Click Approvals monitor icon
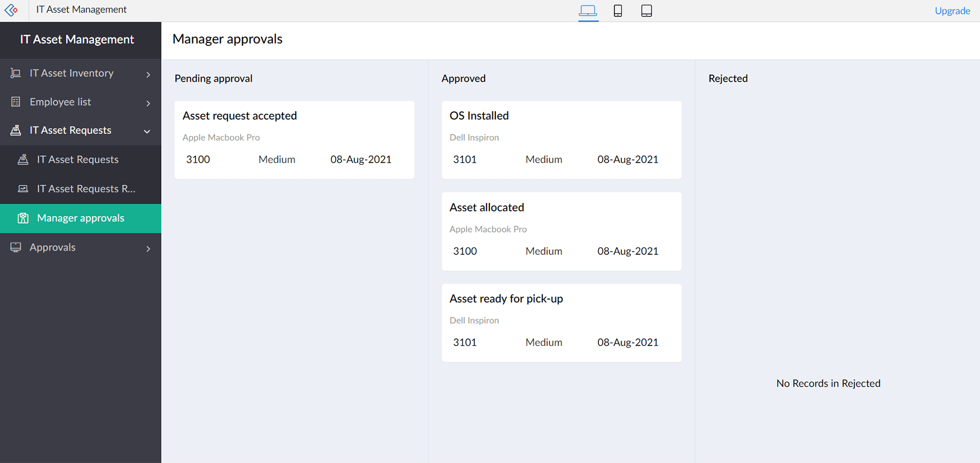The image size is (980, 463). [16, 247]
